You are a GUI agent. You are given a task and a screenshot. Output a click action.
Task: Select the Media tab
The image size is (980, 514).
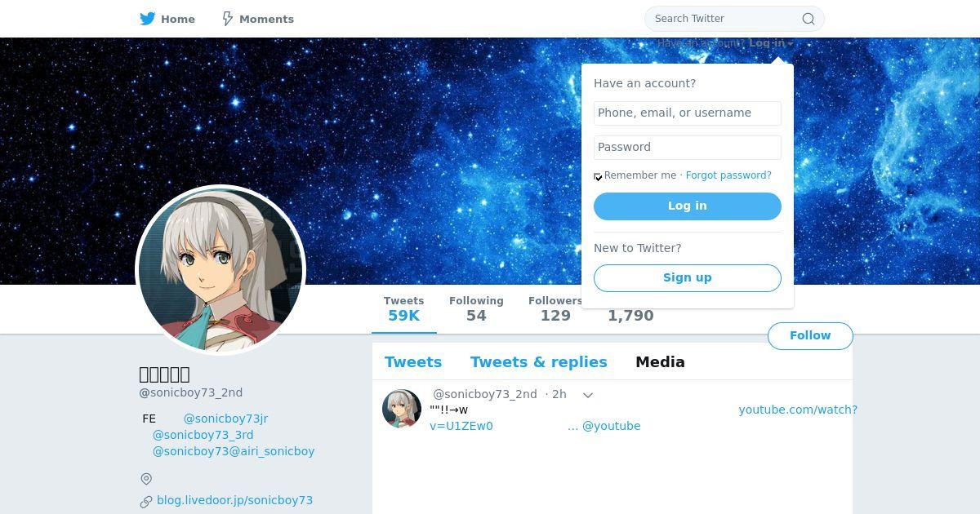(660, 362)
